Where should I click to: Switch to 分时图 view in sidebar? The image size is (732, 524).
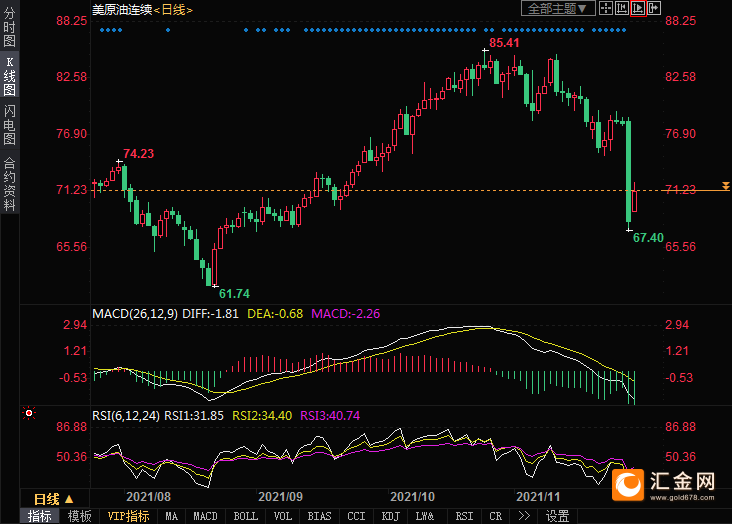[9, 29]
